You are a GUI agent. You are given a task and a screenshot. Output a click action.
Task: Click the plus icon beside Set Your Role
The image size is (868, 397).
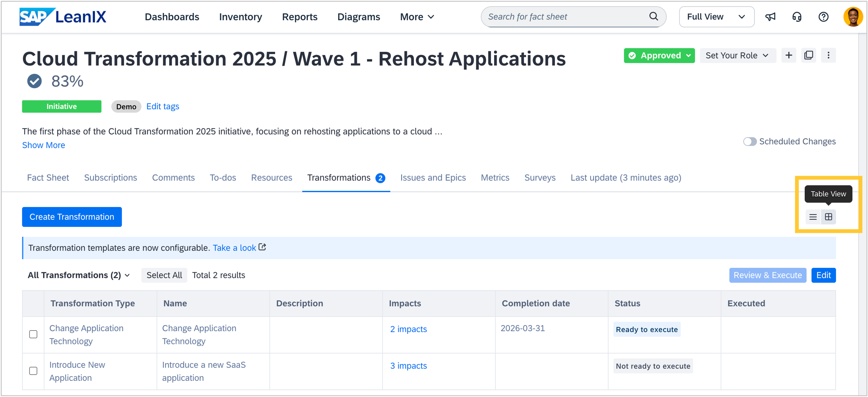(x=789, y=55)
